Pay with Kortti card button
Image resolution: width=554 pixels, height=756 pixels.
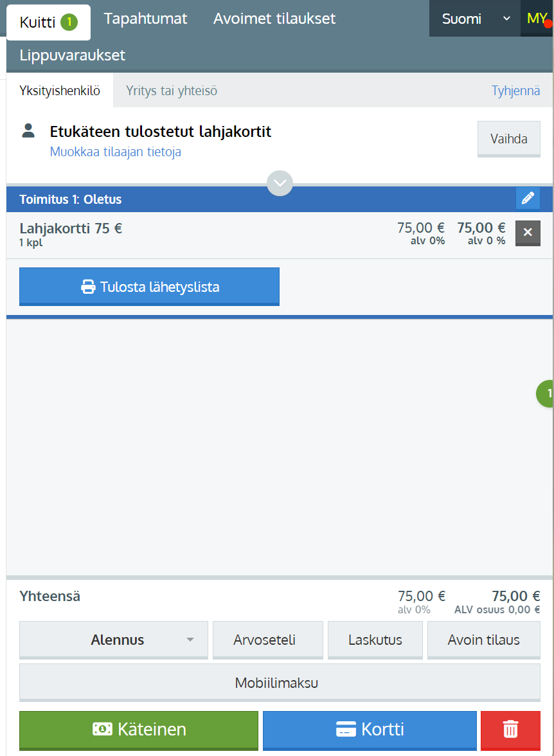click(370, 730)
